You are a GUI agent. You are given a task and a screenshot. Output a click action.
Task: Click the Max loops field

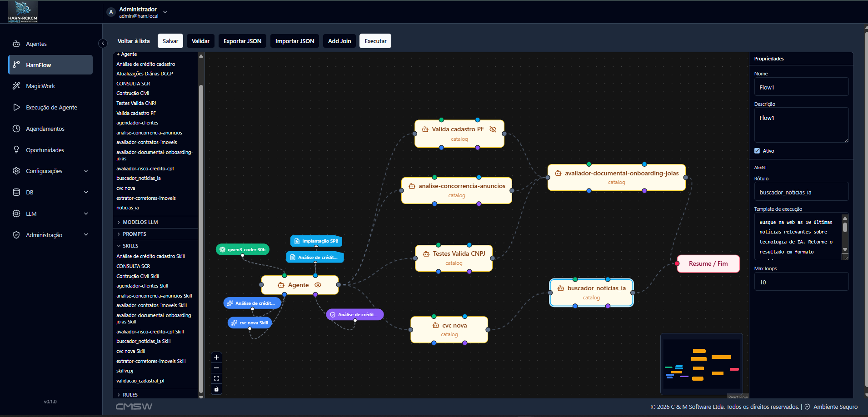point(801,282)
